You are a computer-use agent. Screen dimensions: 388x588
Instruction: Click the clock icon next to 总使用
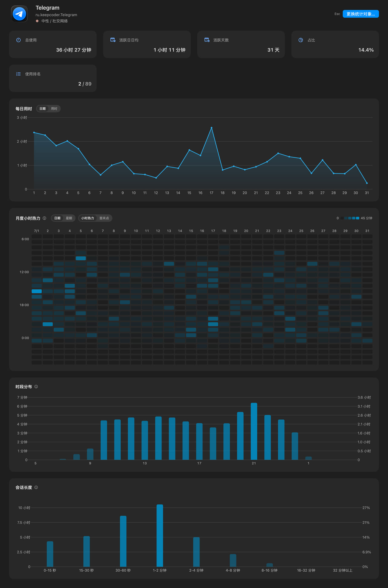point(18,40)
